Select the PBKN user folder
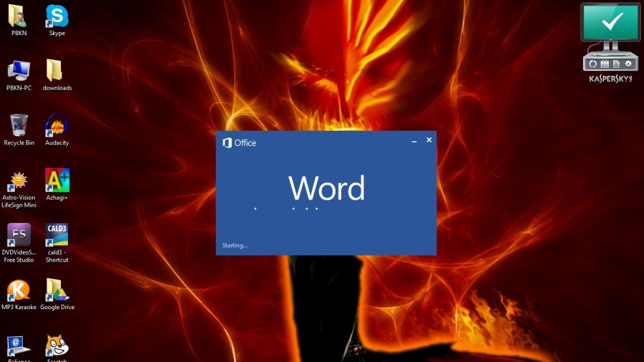644x362 pixels. pyautogui.click(x=17, y=17)
